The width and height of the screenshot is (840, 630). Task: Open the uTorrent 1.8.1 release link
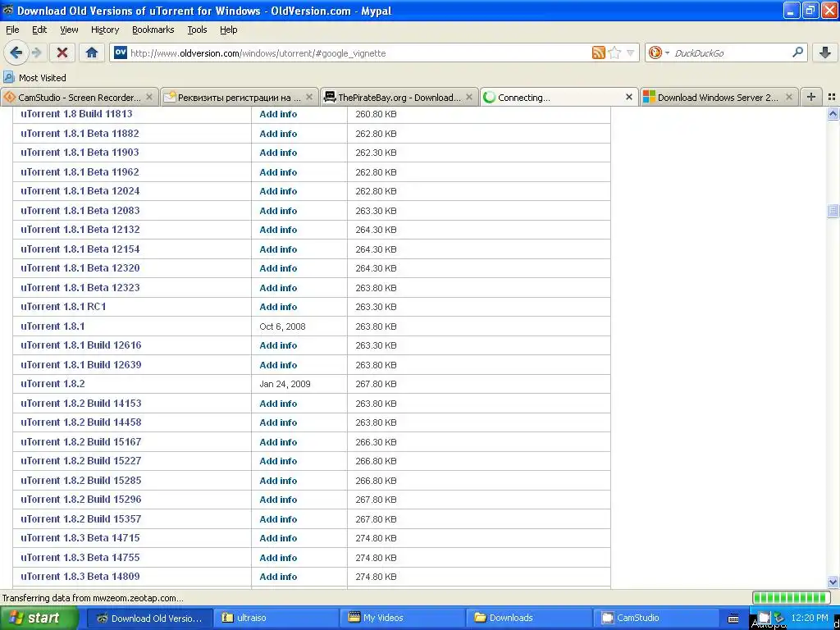52,326
